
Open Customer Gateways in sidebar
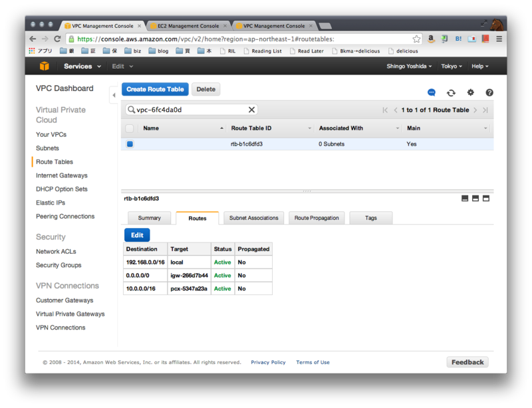pos(65,300)
